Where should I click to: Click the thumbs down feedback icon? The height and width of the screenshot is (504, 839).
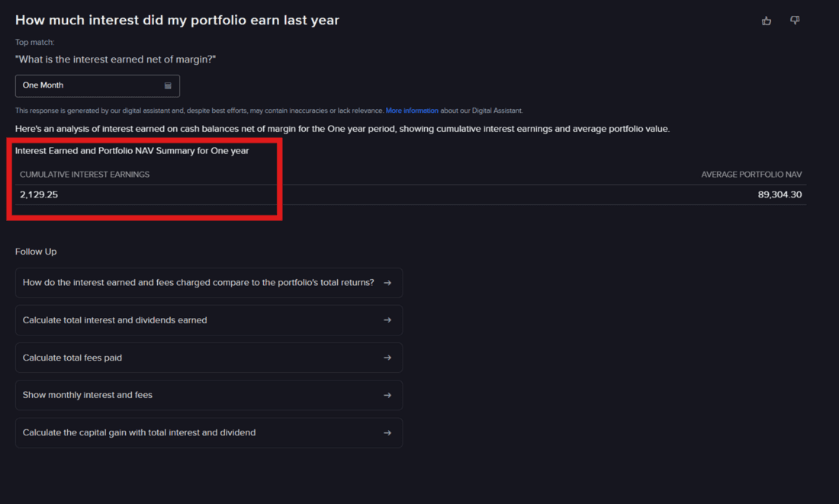coord(795,21)
